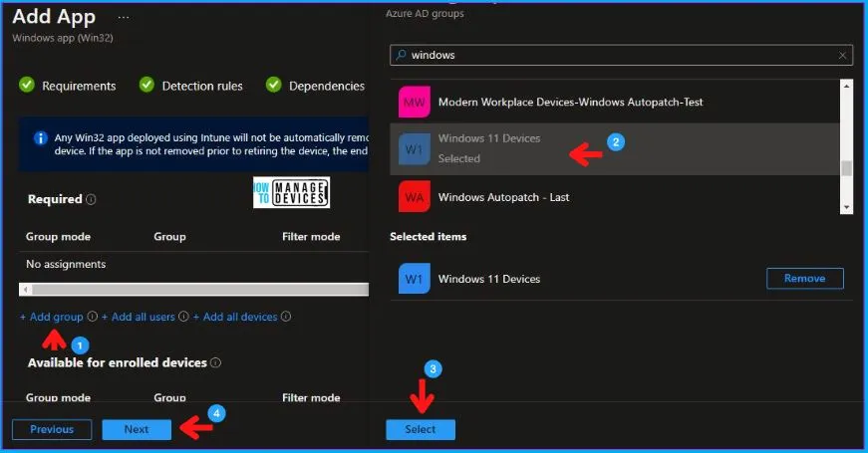Click the + Add all devices link
868x453 pixels.
[x=235, y=317]
